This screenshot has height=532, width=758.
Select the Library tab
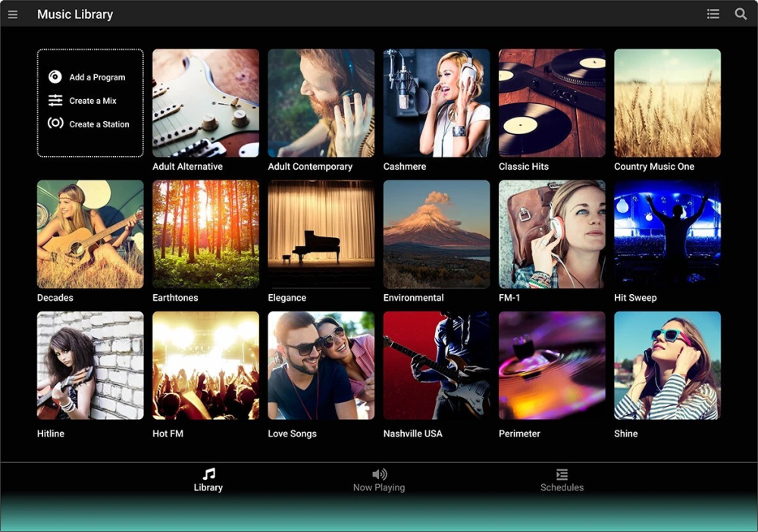click(207, 481)
